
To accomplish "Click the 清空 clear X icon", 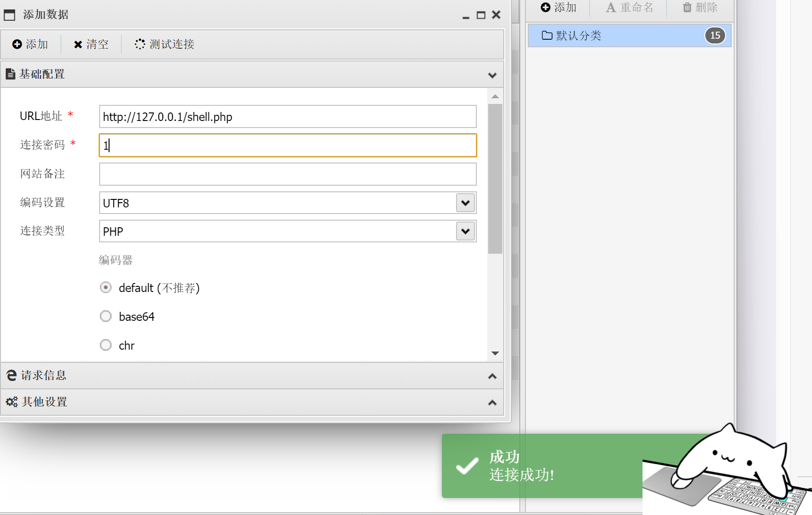I will (78, 44).
